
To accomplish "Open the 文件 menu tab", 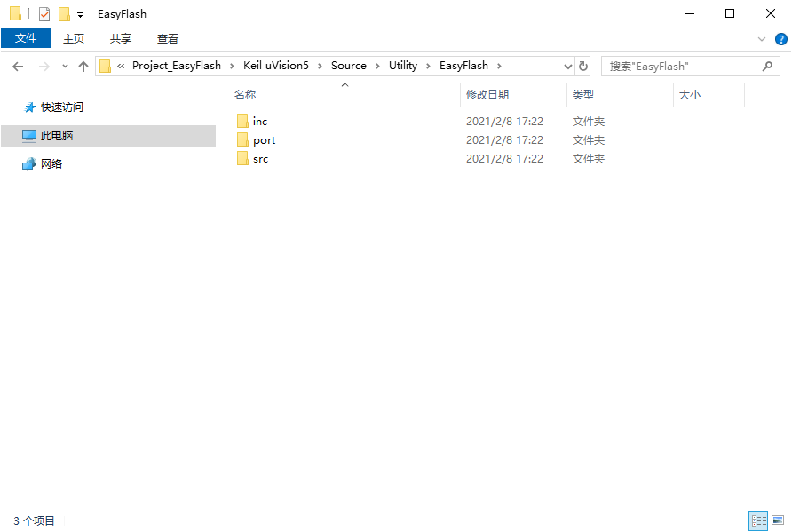I will [26, 38].
